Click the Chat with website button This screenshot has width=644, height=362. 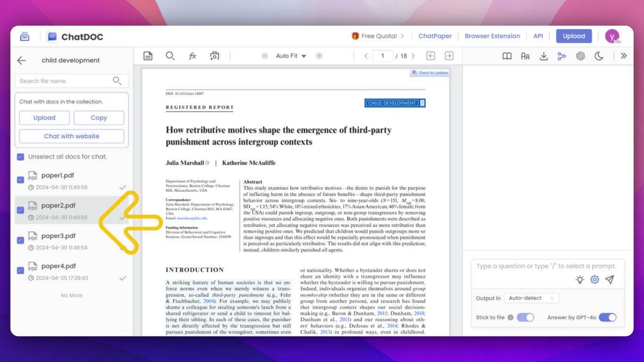tap(72, 136)
